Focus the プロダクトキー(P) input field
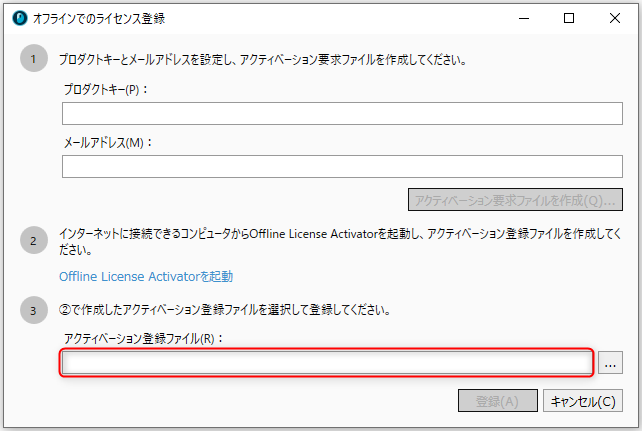The height and width of the screenshot is (431, 642). 342,113
